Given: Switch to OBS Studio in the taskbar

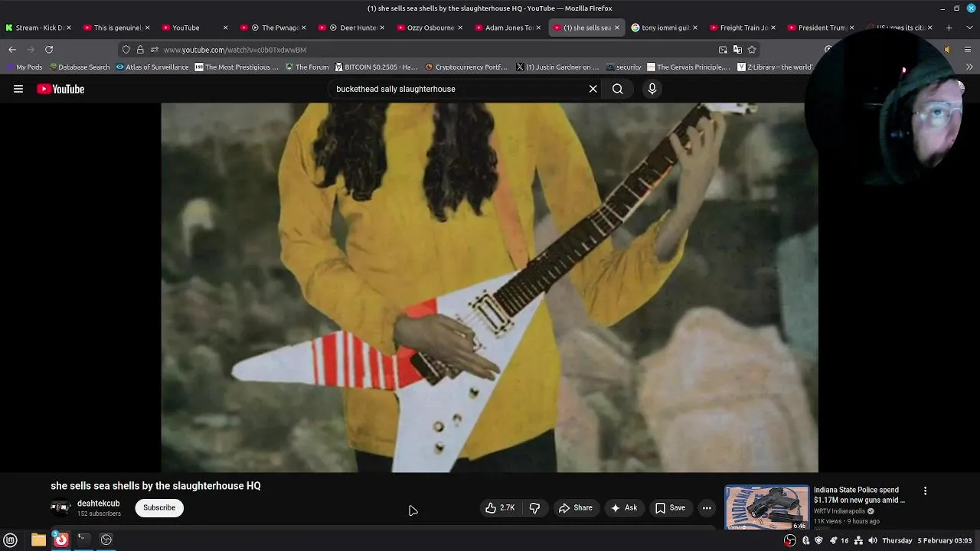Looking at the screenshot, I should [106, 540].
